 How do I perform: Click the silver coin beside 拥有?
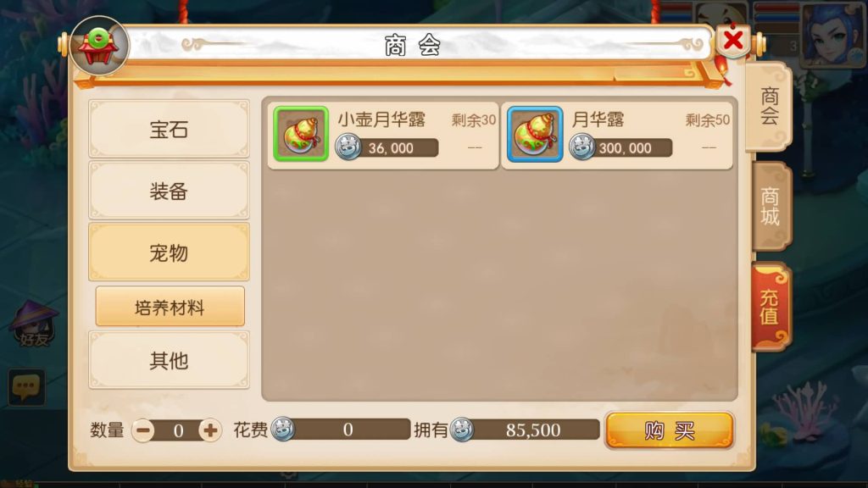tap(462, 430)
